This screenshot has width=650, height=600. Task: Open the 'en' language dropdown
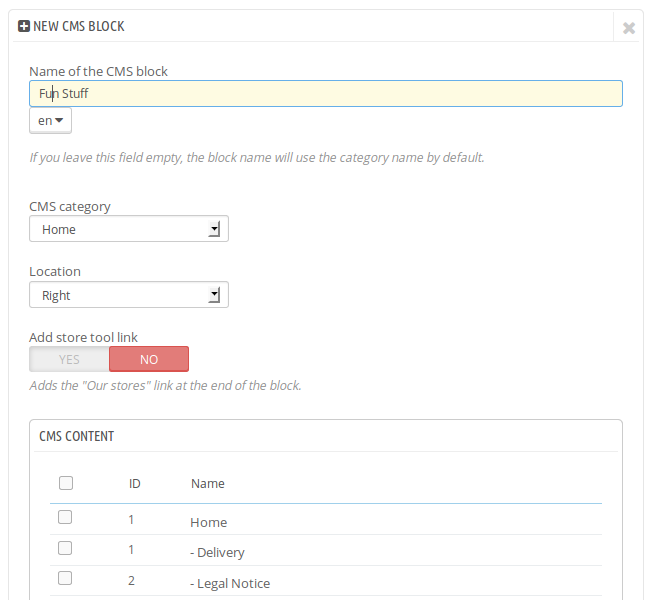pos(50,121)
